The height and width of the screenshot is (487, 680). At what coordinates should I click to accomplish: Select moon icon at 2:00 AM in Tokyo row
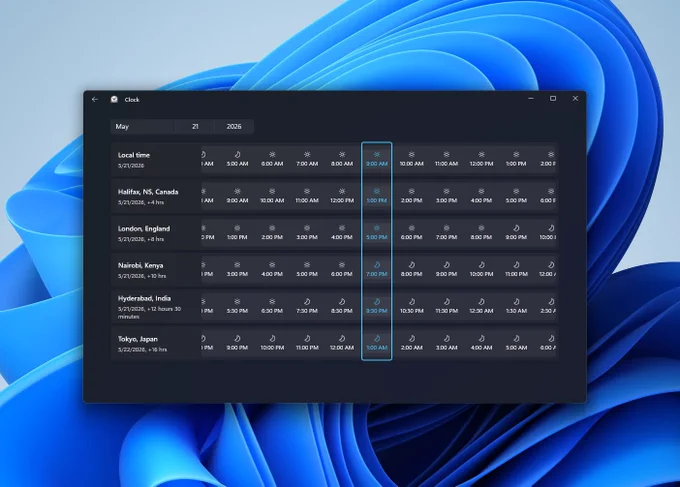pyautogui.click(x=412, y=339)
